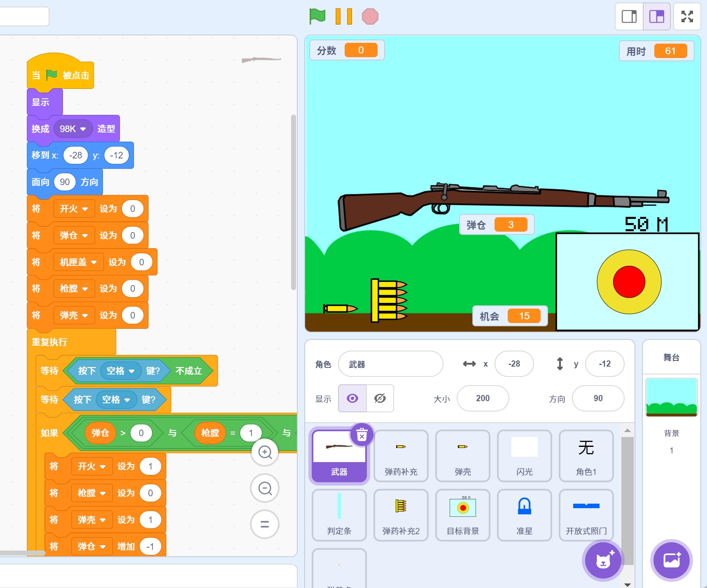Zoom out of the code workspace
This screenshot has width=707, height=588.
[x=265, y=488]
